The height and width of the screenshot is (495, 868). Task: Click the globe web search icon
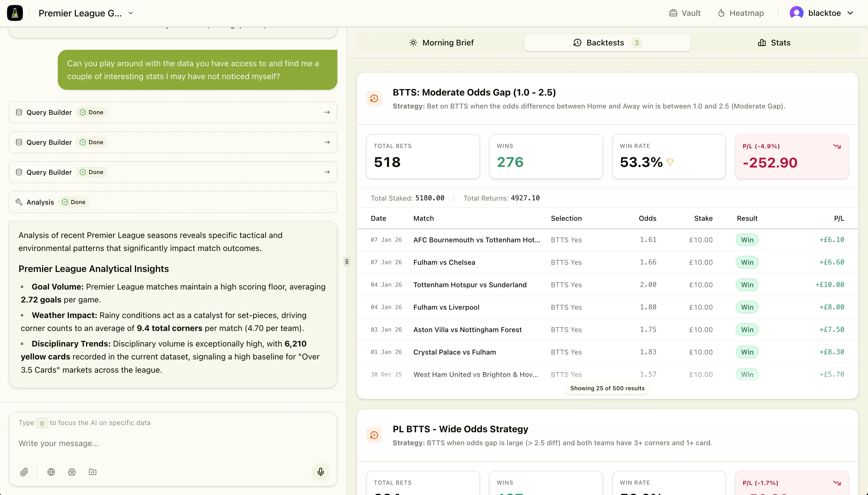coord(51,471)
